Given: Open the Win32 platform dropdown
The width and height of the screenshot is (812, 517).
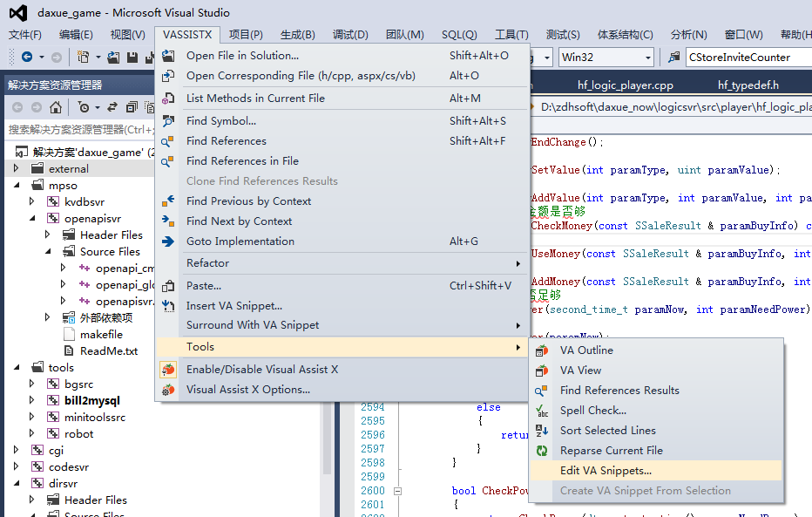Looking at the screenshot, I should pyautogui.click(x=647, y=58).
